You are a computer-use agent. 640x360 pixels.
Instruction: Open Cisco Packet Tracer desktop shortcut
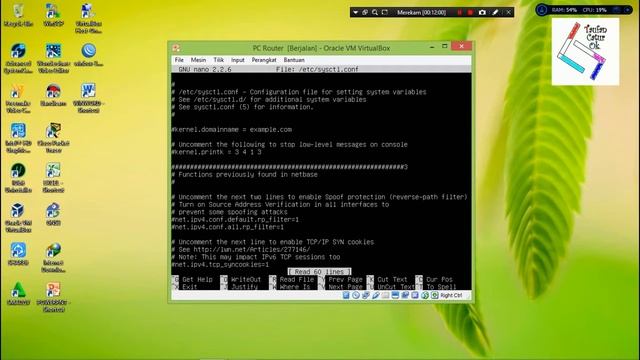(x=53, y=138)
